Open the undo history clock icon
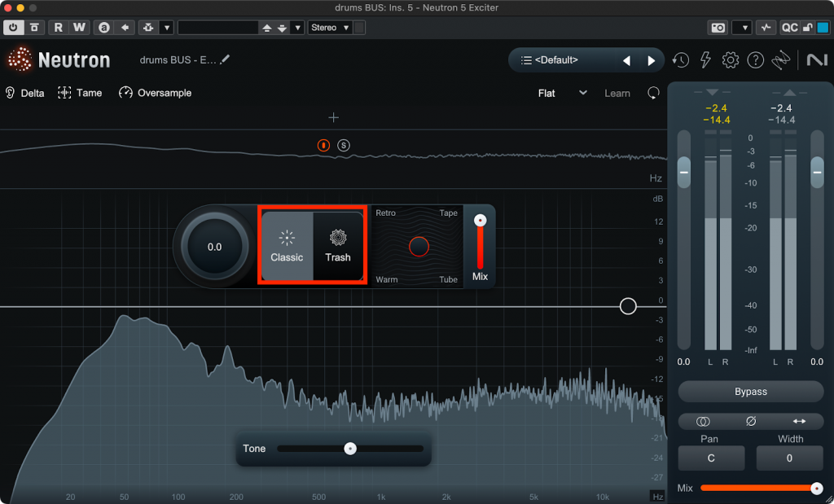 pyautogui.click(x=680, y=60)
